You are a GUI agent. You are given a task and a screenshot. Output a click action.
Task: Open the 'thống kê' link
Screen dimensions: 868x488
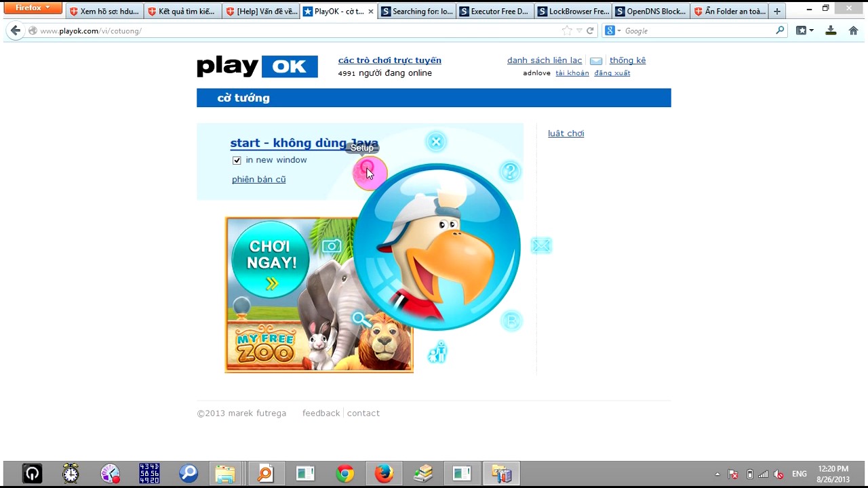[627, 60]
